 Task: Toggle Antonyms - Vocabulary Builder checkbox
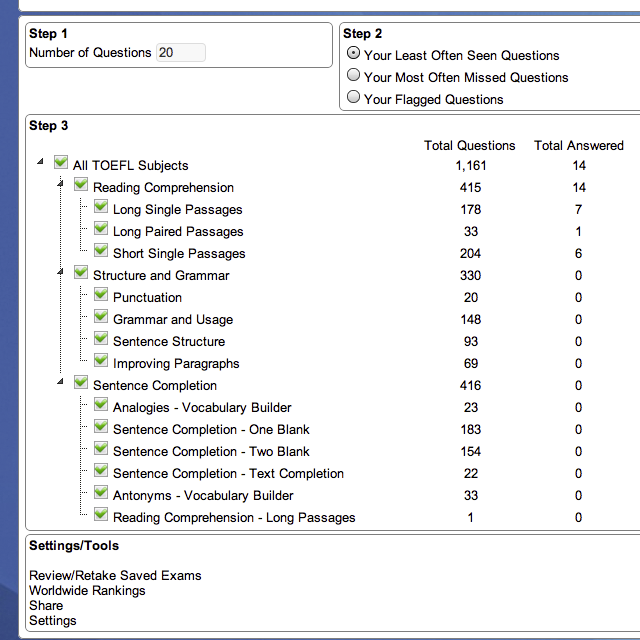pos(101,493)
